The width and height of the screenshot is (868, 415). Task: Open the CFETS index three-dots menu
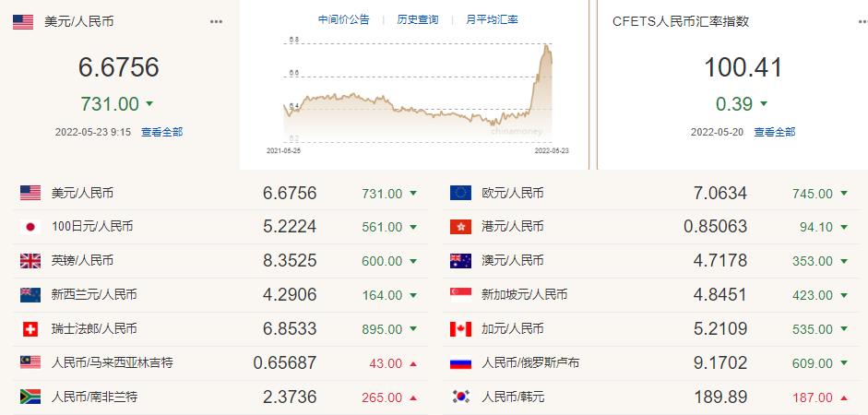[863, 22]
